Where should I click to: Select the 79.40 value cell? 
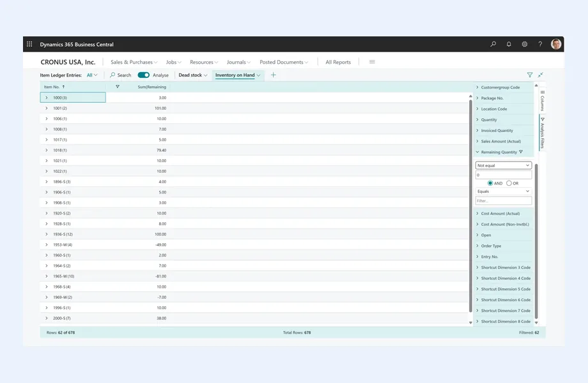(x=161, y=150)
